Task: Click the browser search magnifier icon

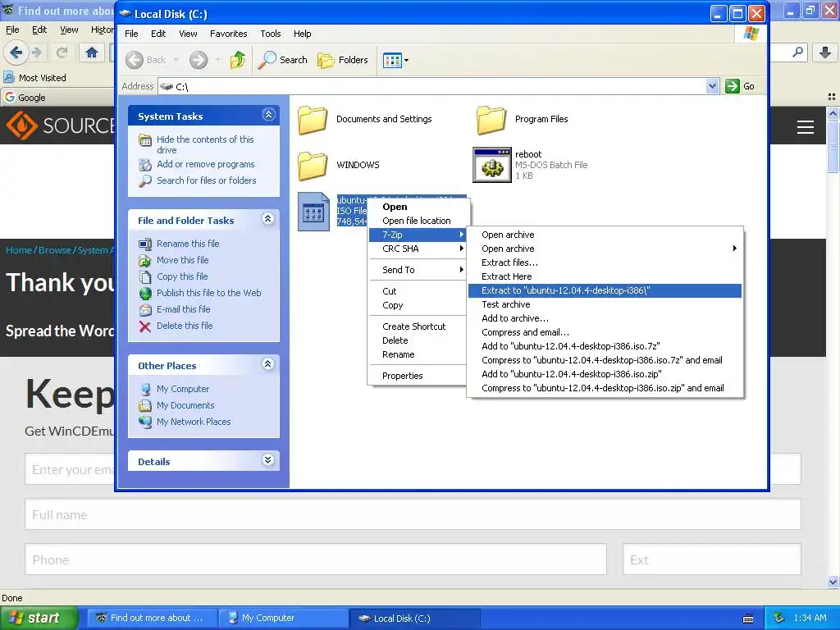Action: click(797, 52)
